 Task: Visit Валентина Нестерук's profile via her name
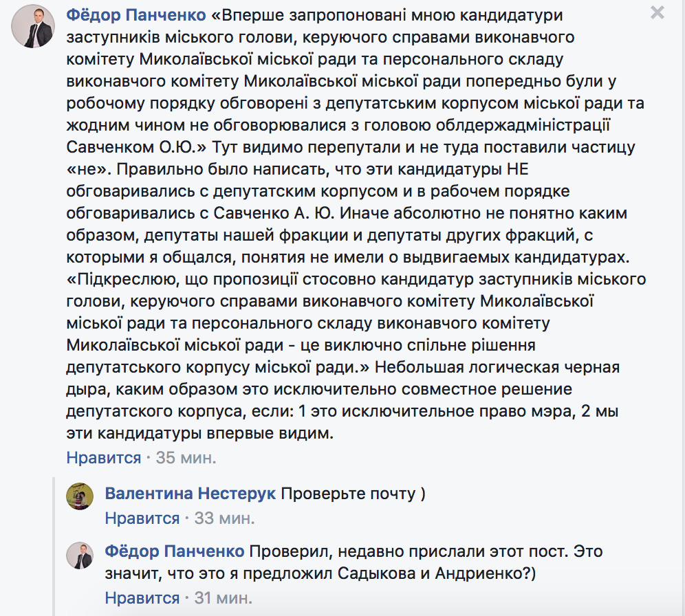[191, 494]
